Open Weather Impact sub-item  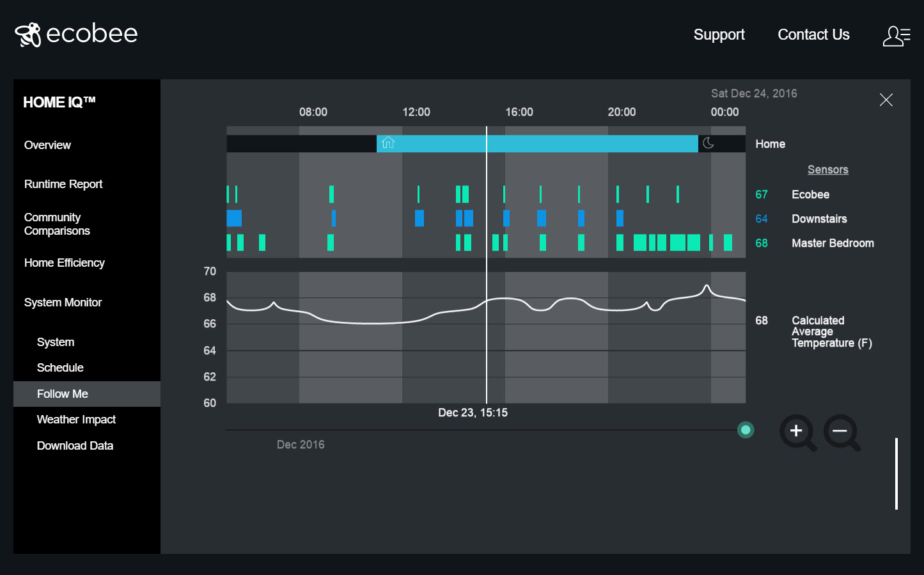[76, 420]
